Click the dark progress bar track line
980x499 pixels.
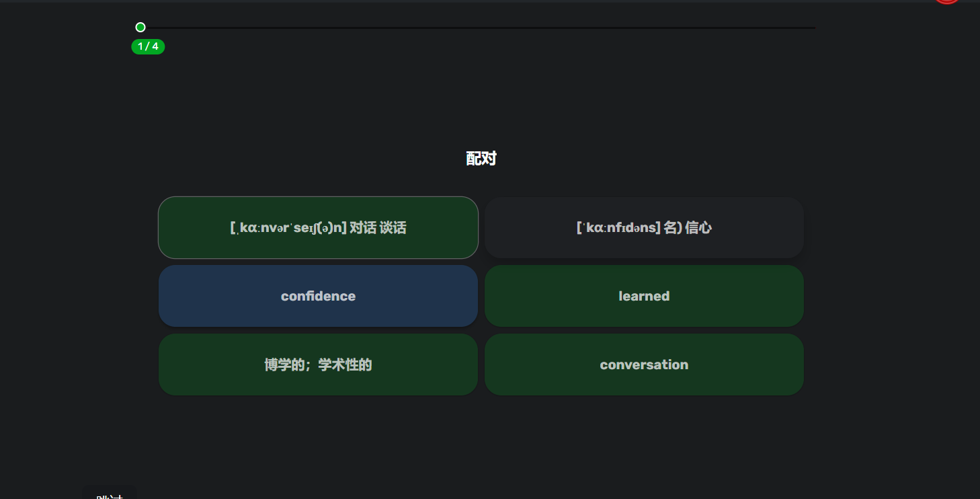point(478,28)
